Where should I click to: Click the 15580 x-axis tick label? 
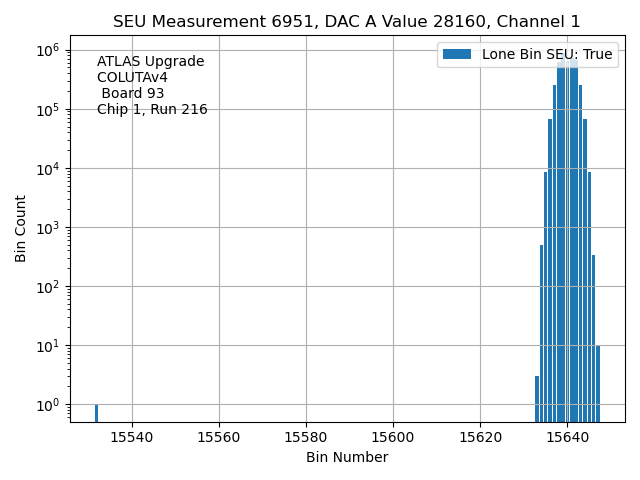306,437
